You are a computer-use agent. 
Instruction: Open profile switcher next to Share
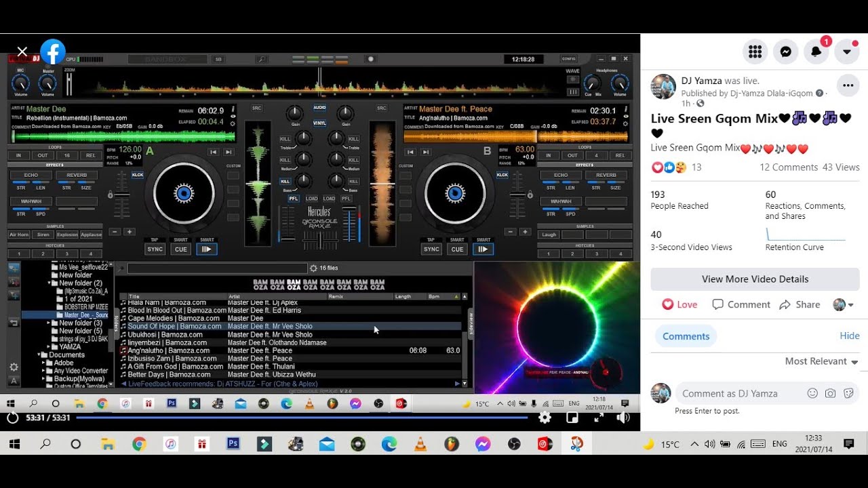point(843,305)
